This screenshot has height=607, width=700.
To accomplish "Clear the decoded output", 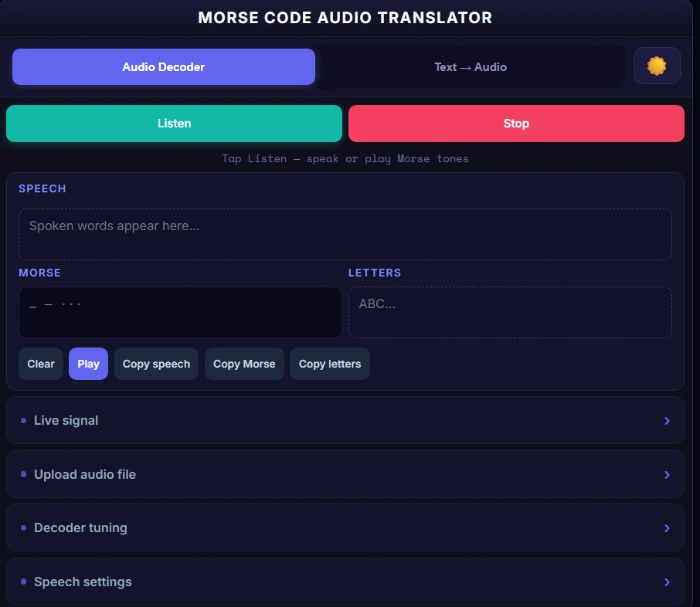I will click(x=41, y=364).
